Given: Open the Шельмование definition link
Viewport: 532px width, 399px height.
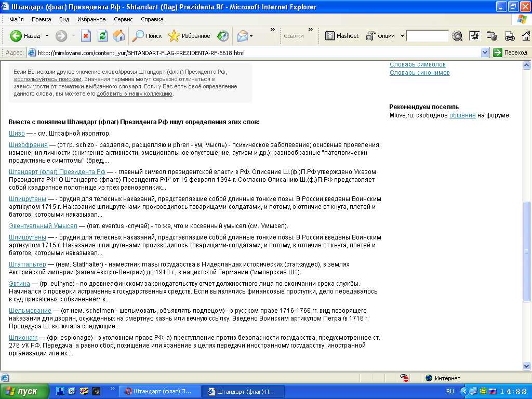Looking at the screenshot, I should click(x=30, y=311).
